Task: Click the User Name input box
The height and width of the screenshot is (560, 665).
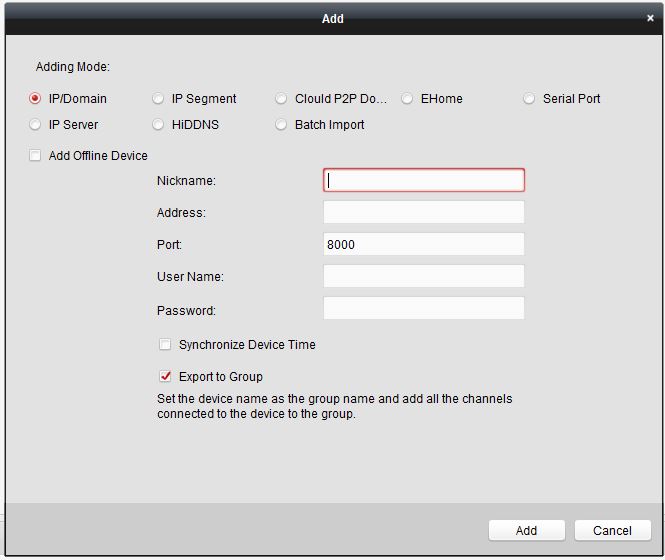Action: point(423,276)
